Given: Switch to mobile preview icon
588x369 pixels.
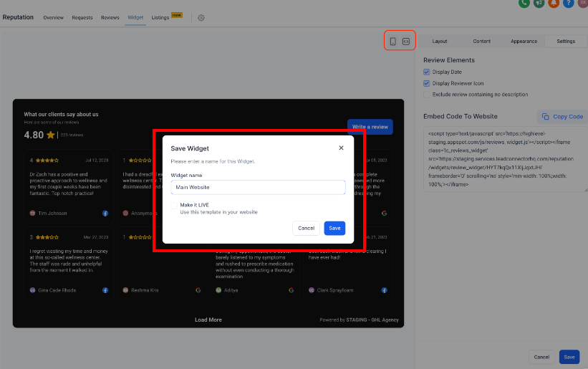Looking at the screenshot, I should click(x=392, y=42).
